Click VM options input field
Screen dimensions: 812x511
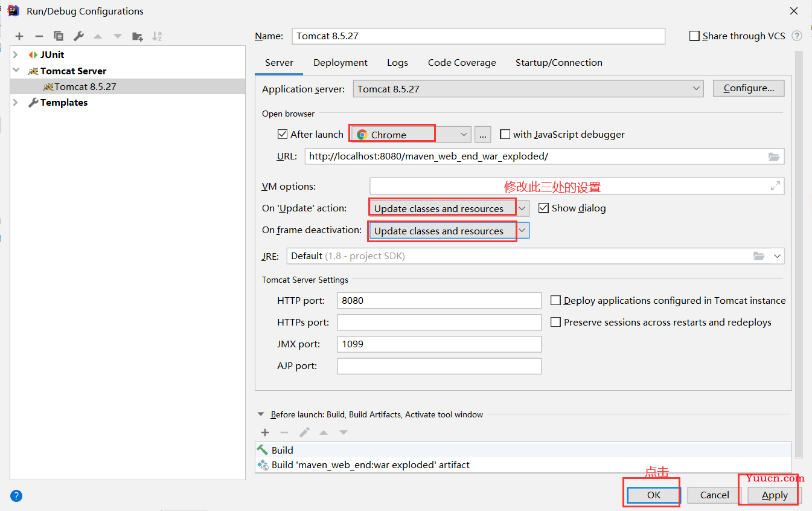pyautogui.click(x=577, y=186)
